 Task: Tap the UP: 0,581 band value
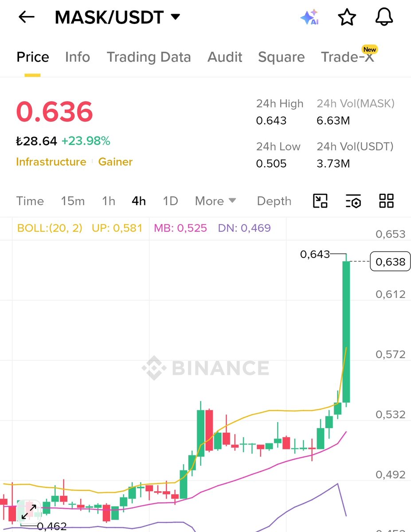[x=117, y=228]
